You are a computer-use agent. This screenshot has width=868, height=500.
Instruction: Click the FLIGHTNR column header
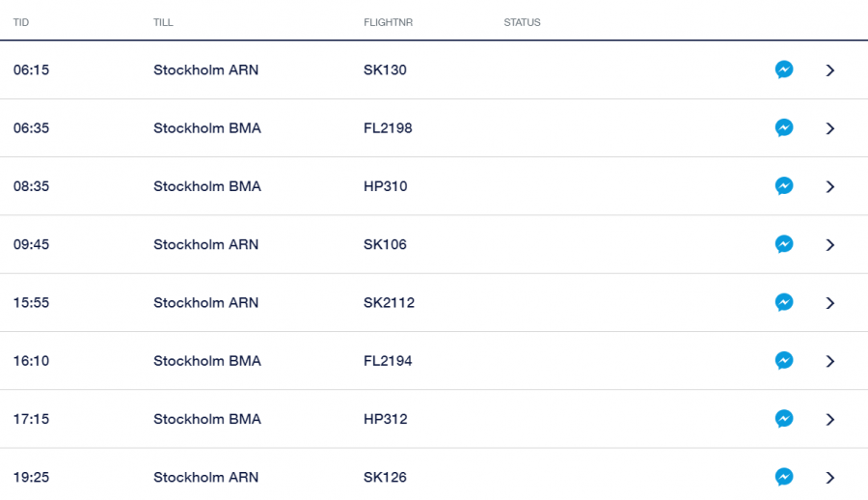(383, 22)
